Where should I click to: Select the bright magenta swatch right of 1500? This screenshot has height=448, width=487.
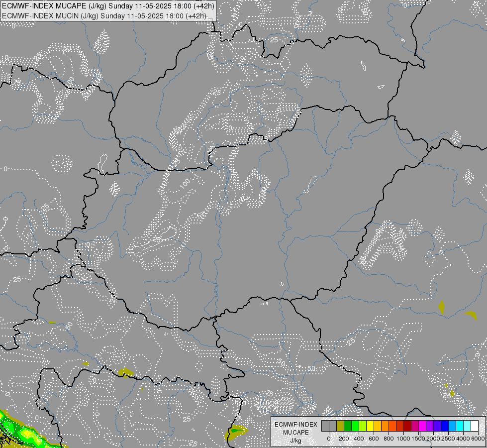coord(422,426)
